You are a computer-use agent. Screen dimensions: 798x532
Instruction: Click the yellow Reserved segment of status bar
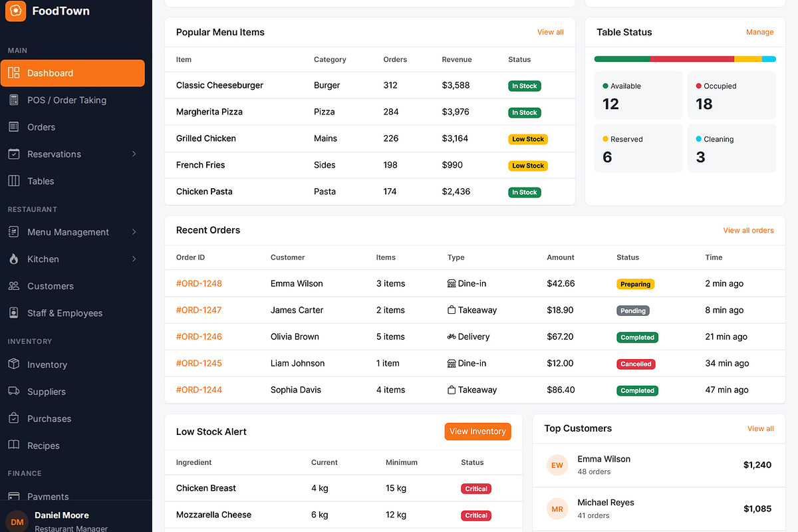pyautogui.click(x=747, y=59)
